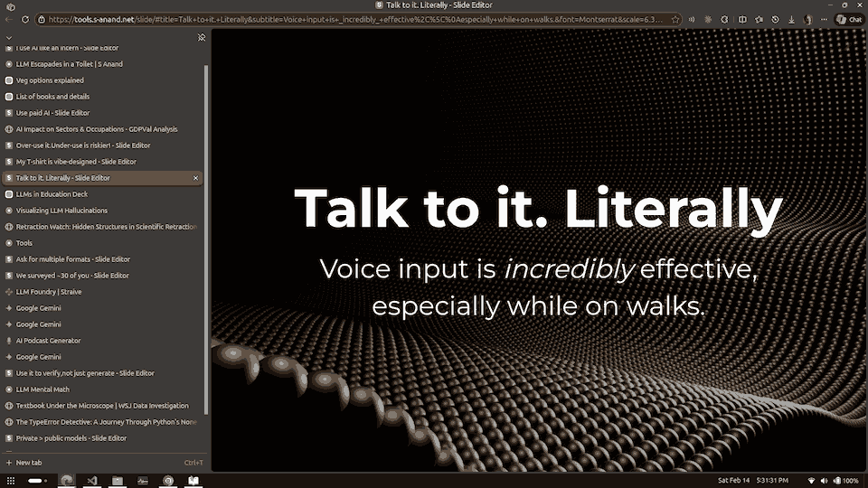
Task: Click the subtitle 'Voice input is incredibly effective'
Action: click(x=538, y=269)
